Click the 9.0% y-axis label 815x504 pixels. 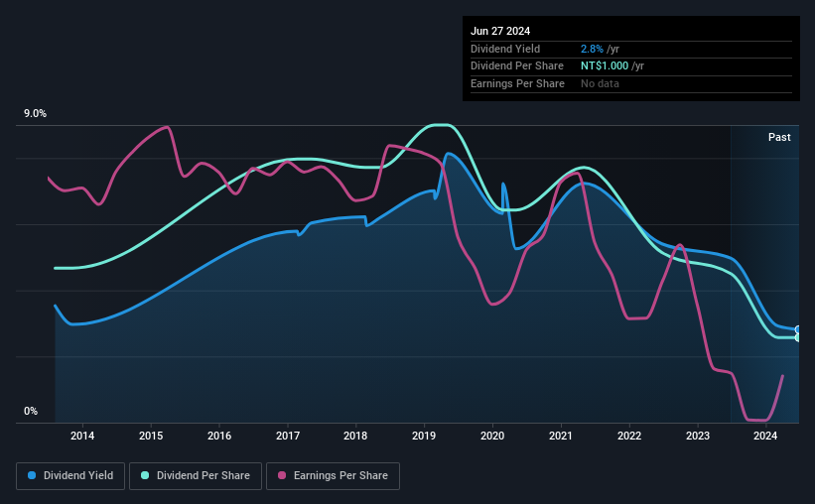coord(35,114)
